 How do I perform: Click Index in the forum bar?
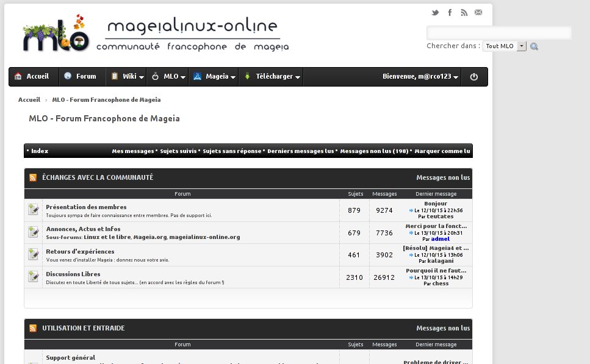click(x=40, y=151)
